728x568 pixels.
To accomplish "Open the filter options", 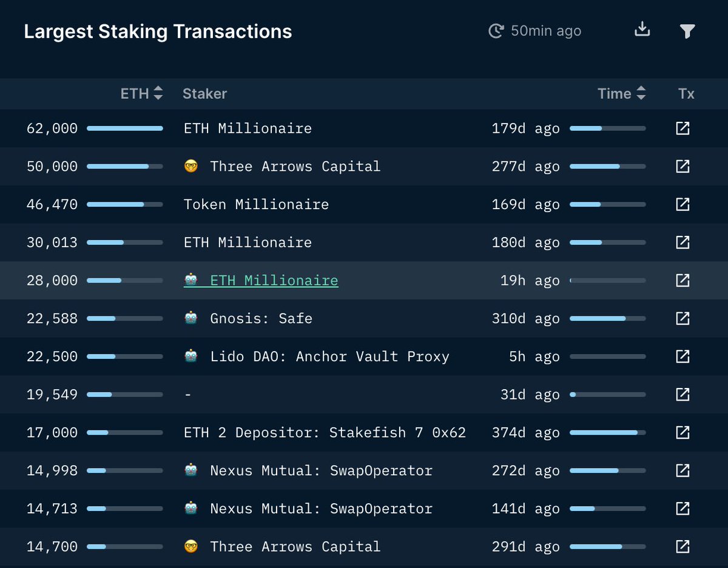I will click(x=687, y=31).
